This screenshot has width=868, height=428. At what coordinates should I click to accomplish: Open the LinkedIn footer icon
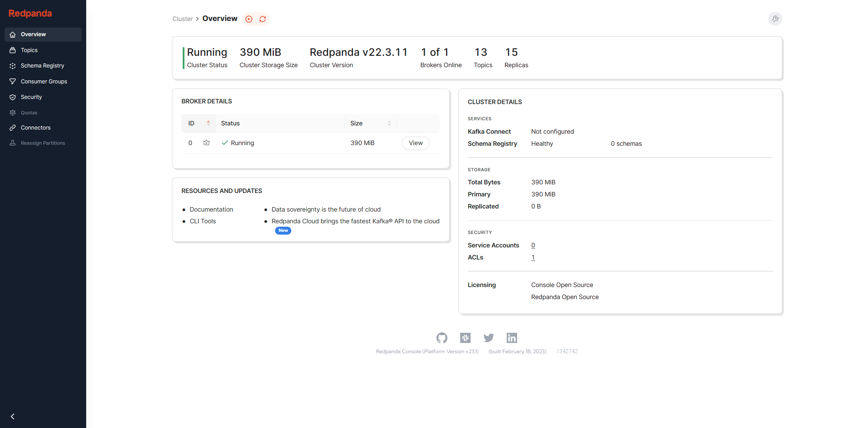point(512,338)
